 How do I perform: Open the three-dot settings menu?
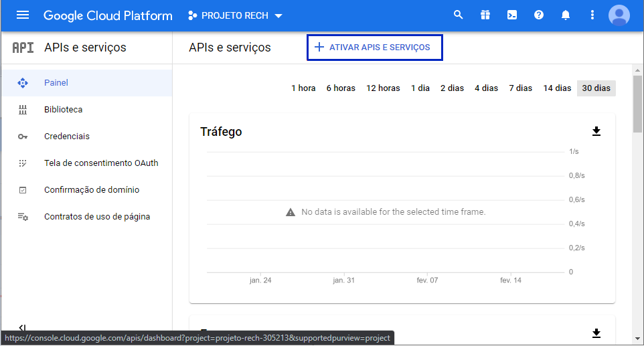click(592, 15)
